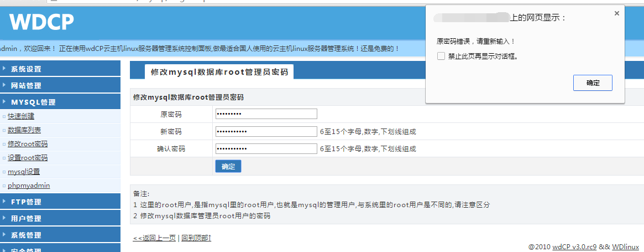Open wdCP v3.0.rc9 footer link

574,246
